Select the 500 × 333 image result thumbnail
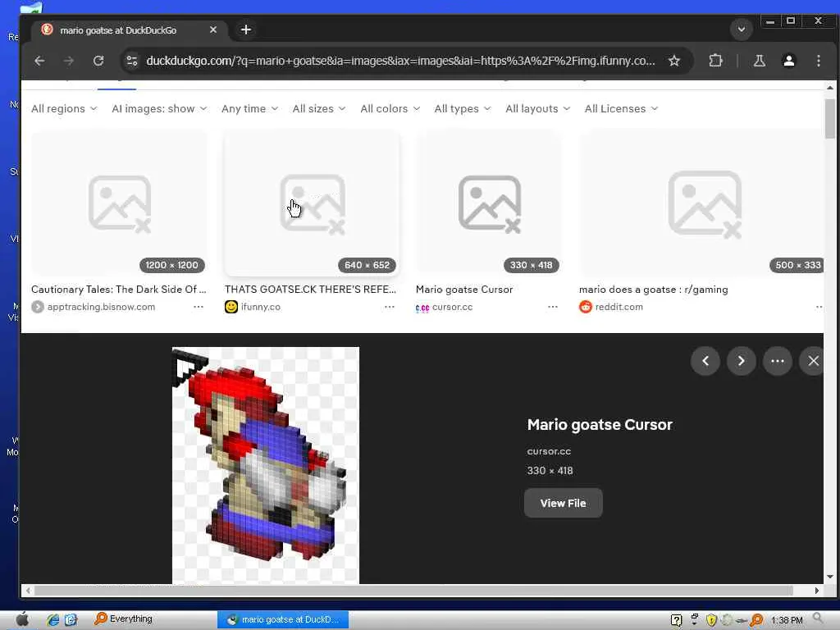The height and width of the screenshot is (630, 840). click(x=701, y=203)
